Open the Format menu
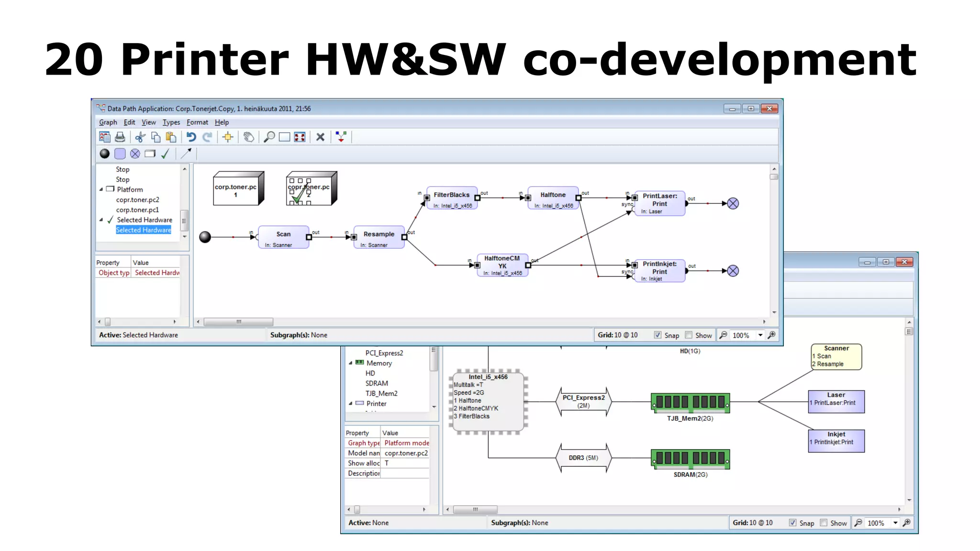 point(197,122)
